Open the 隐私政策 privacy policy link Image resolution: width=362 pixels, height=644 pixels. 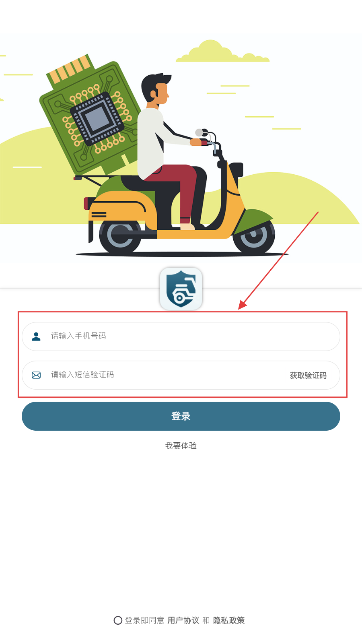click(x=229, y=620)
